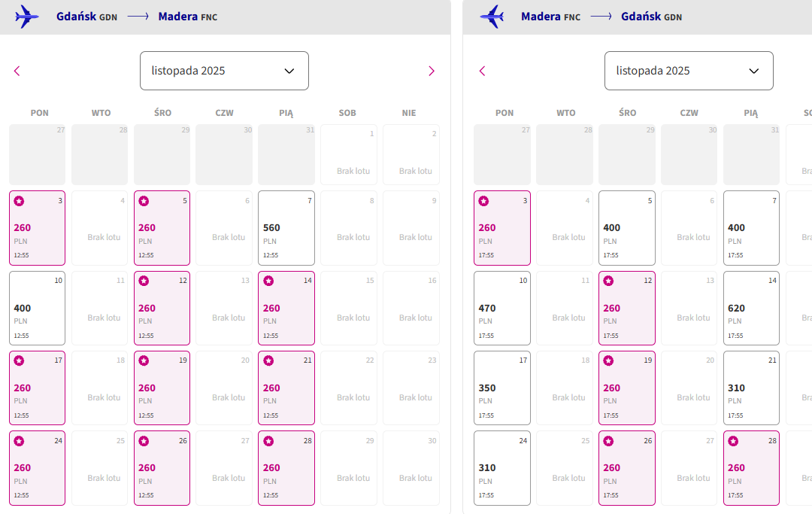Select return November 26 for 260 PLN
This screenshot has width=812, height=514.
(x=626, y=468)
